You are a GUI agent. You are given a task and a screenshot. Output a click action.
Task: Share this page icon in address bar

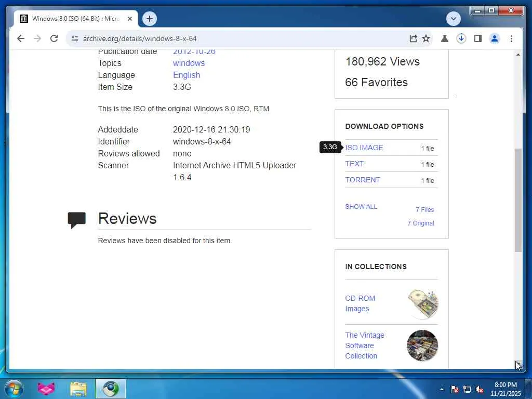pos(413,38)
